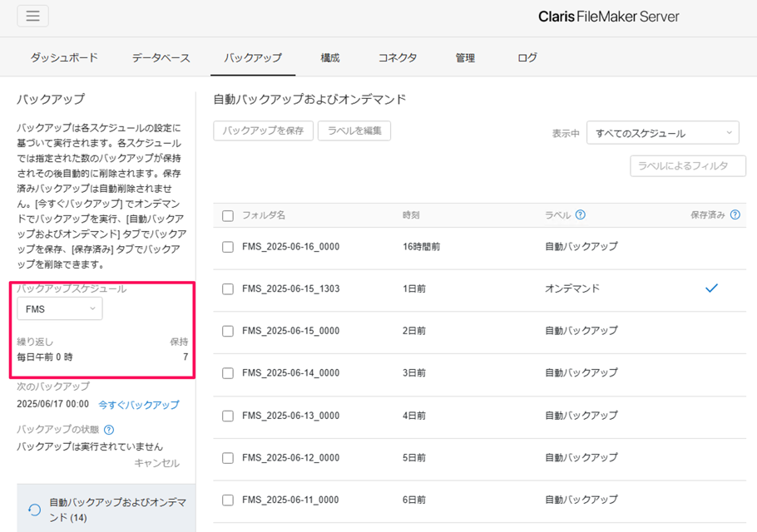The width and height of the screenshot is (757, 532).
Task: Toggle the select-all checkbox in table header
Action: [228, 215]
